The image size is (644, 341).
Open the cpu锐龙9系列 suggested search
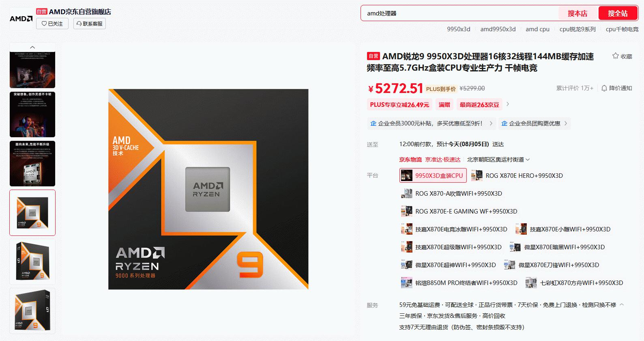tap(577, 29)
